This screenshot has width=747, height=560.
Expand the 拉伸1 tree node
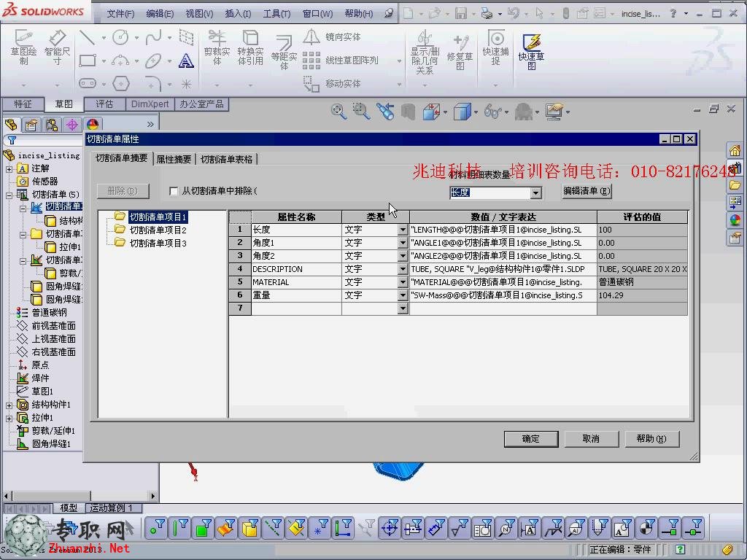pos(9,419)
